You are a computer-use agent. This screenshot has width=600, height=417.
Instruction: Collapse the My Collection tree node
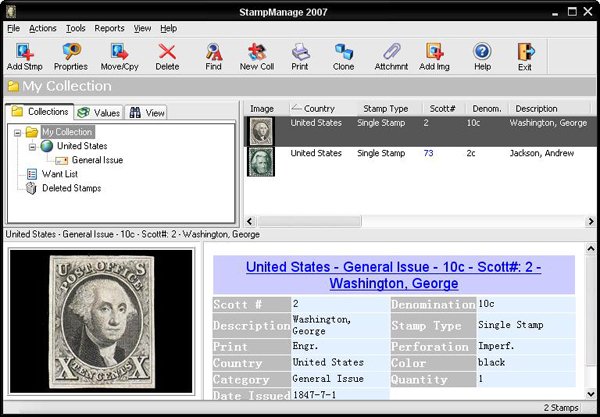click(16, 132)
